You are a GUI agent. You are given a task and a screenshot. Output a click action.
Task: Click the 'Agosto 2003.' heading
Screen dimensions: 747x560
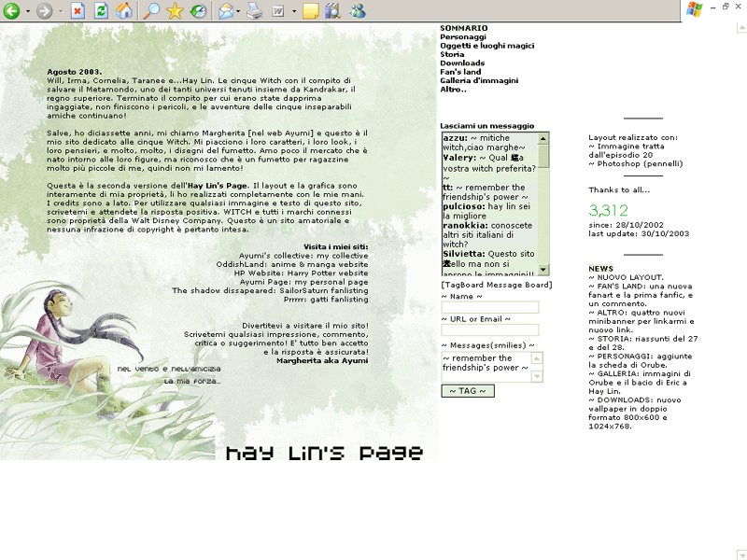(75, 72)
